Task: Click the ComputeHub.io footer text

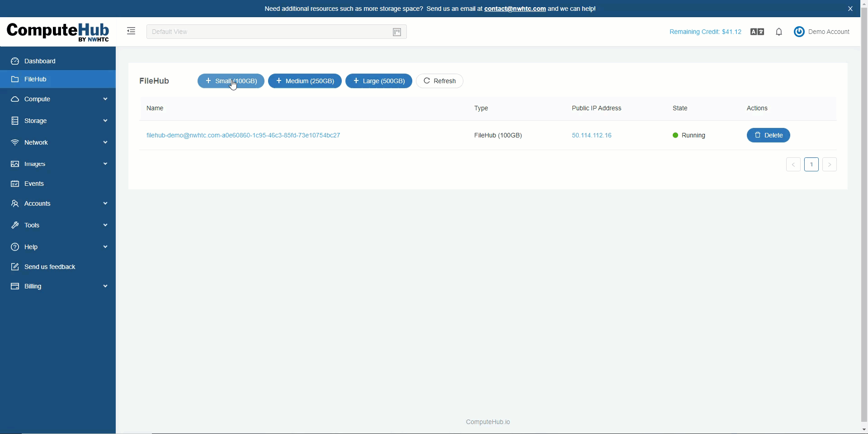Action: [488, 422]
